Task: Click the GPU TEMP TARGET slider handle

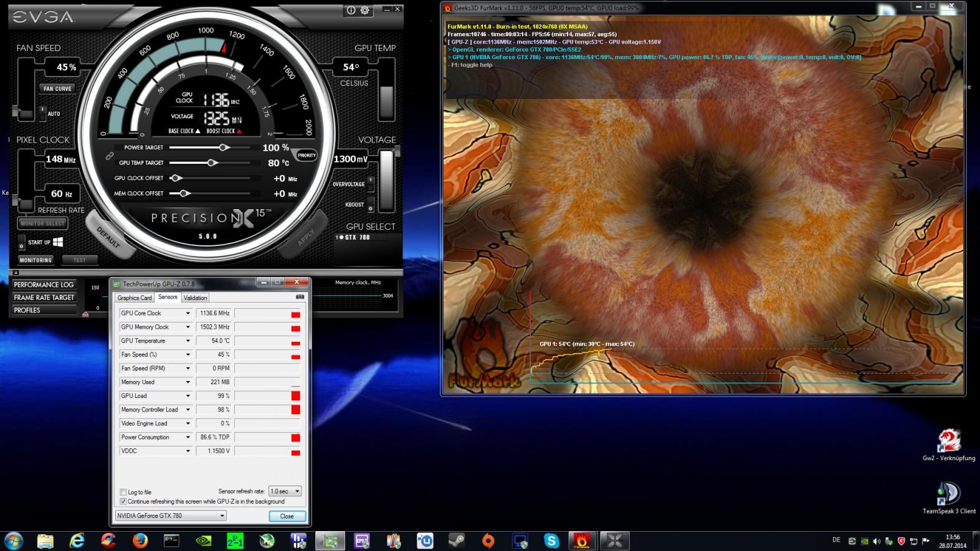Action: (212, 162)
